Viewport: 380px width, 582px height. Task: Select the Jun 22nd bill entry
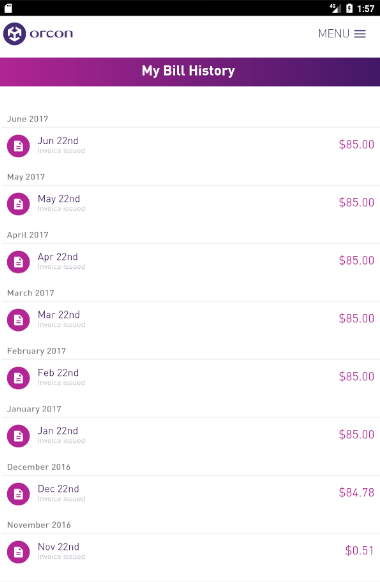[x=190, y=146]
